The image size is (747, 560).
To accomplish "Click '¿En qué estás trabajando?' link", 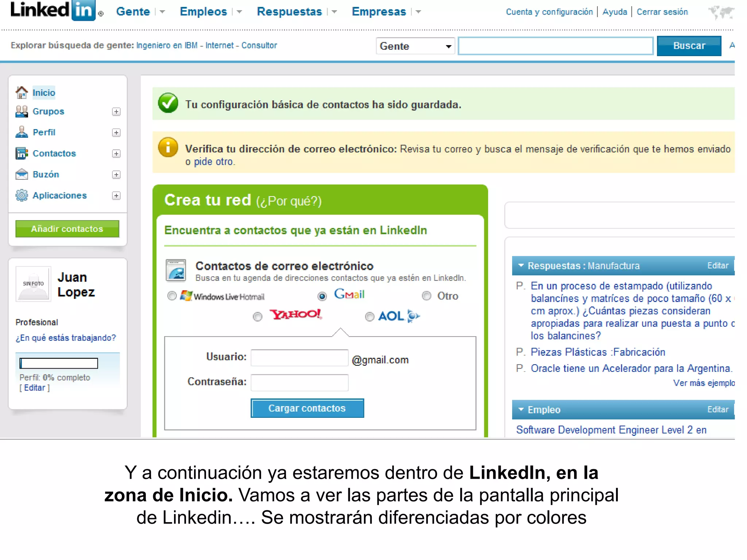I will pos(66,338).
